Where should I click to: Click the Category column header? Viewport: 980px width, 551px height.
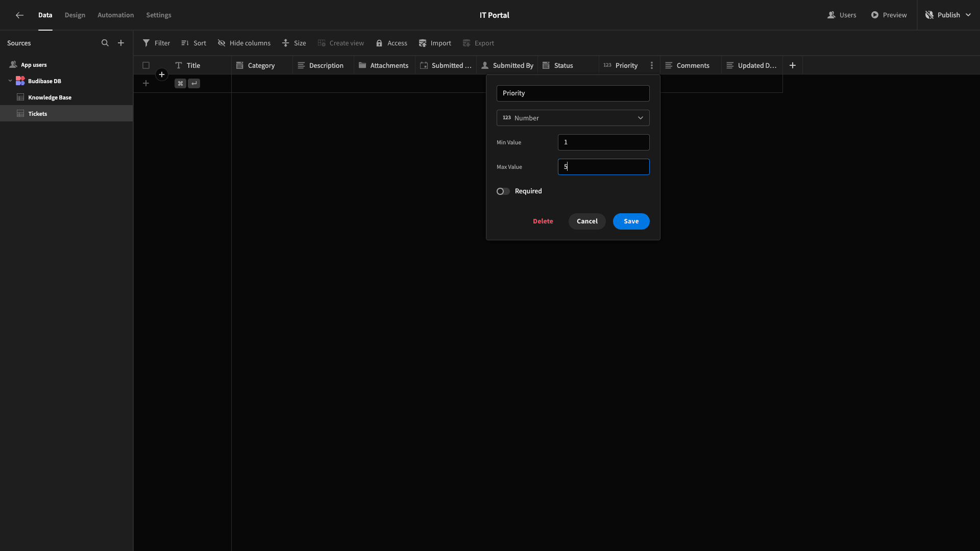(262, 65)
